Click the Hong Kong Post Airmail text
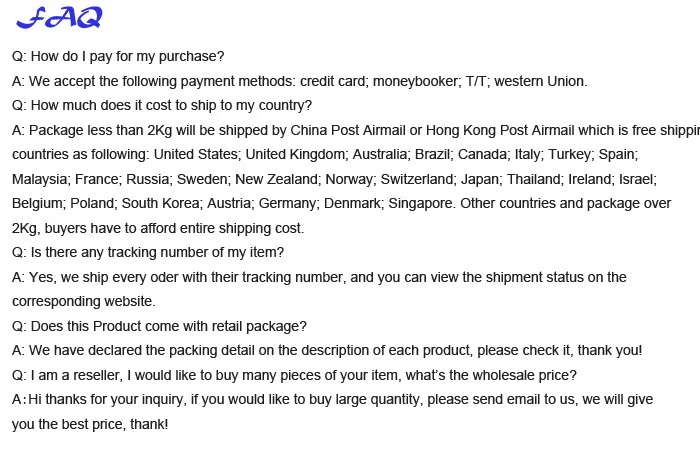The height and width of the screenshot is (470, 700). pos(500,130)
